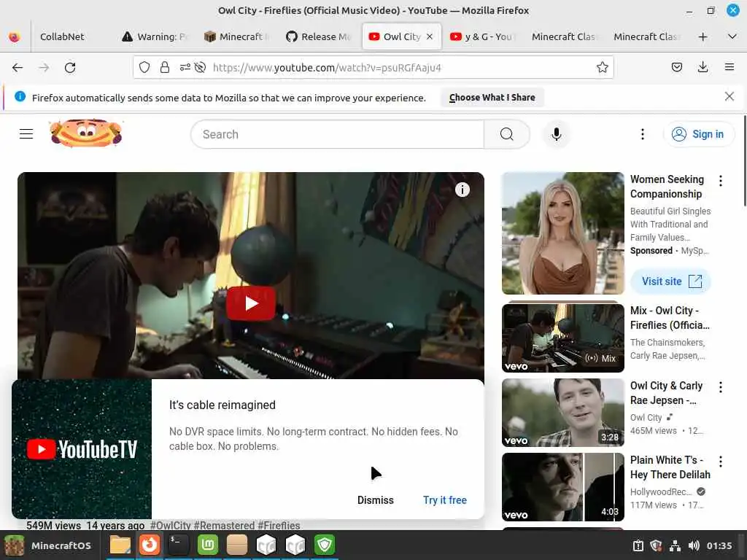747x560 pixels.
Task: Switch to the GitHub Release tab
Action: pyautogui.click(x=319, y=36)
